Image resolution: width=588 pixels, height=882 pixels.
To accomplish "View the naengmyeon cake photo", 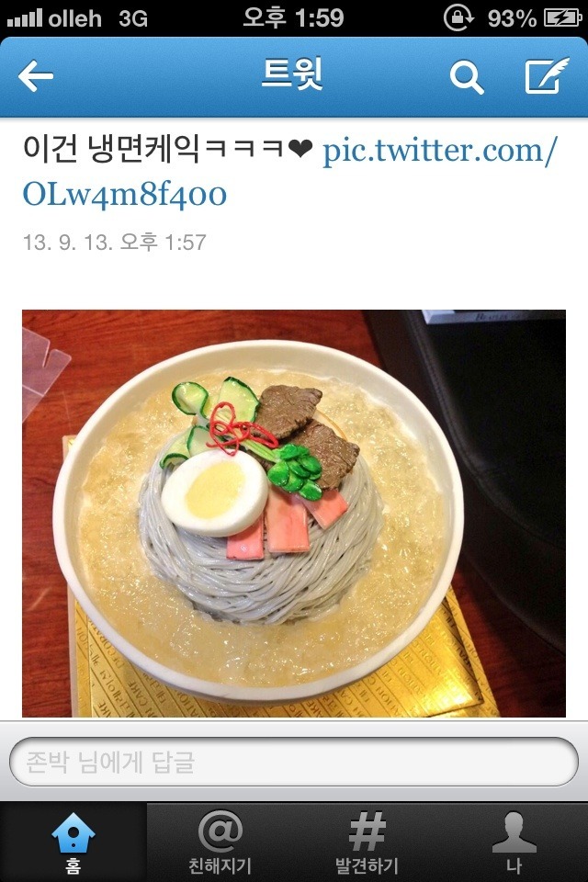I will tap(294, 513).
